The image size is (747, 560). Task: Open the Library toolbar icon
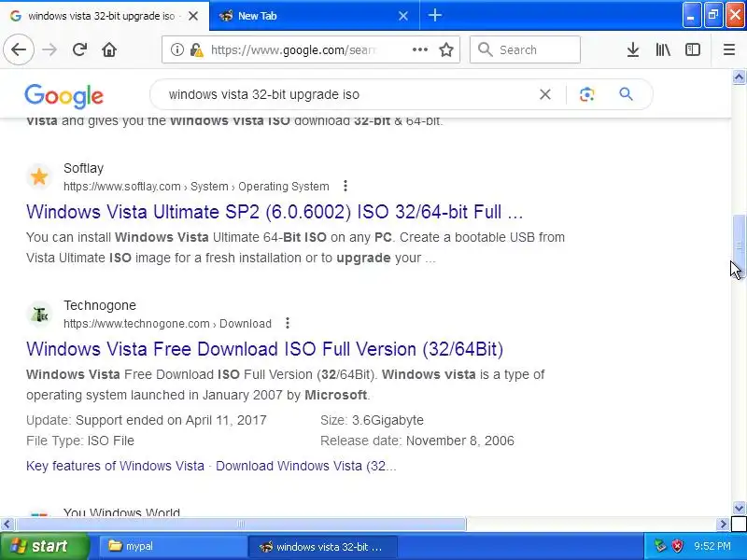coord(663,49)
